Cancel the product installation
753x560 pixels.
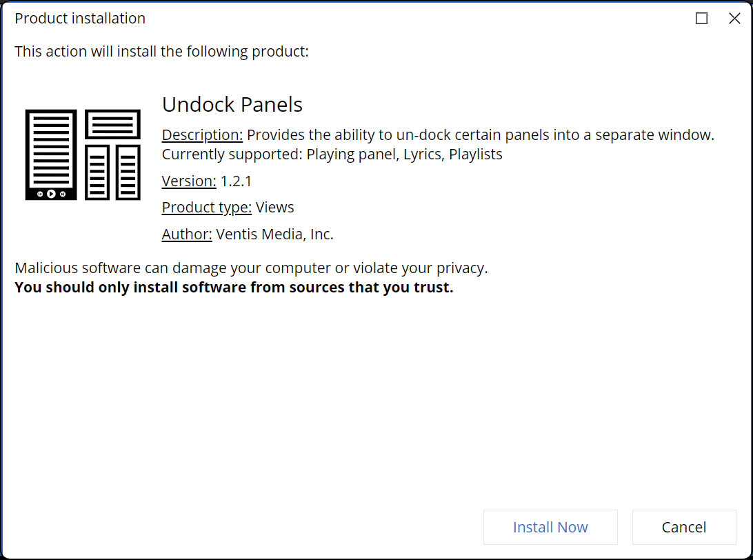[684, 528]
